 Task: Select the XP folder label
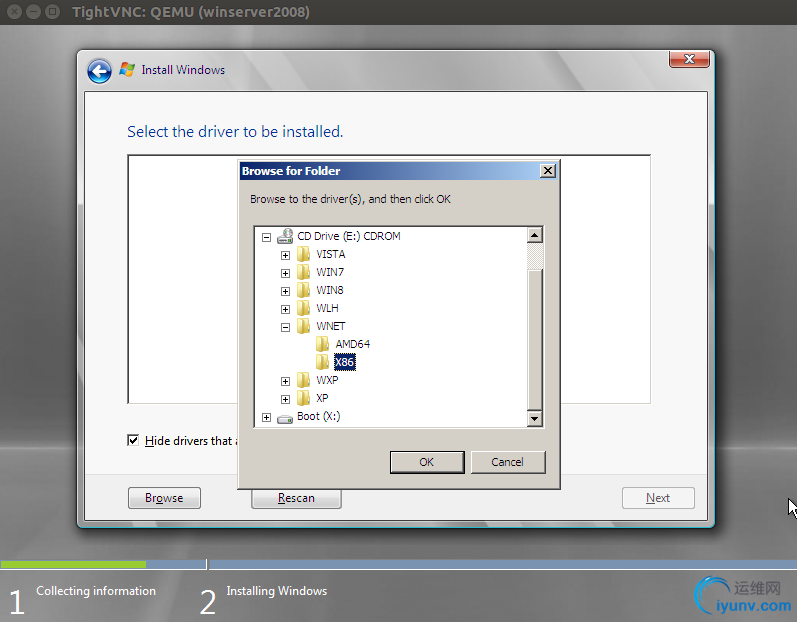[x=322, y=398]
